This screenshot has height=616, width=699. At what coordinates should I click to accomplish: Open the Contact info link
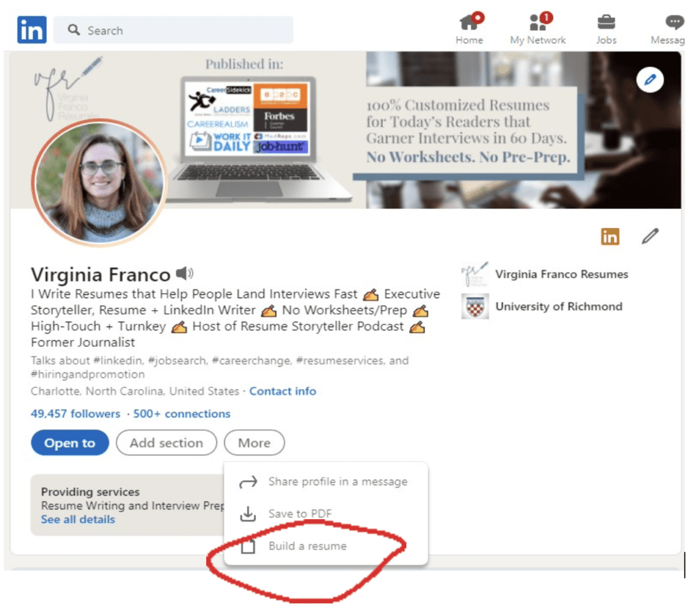point(283,391)
